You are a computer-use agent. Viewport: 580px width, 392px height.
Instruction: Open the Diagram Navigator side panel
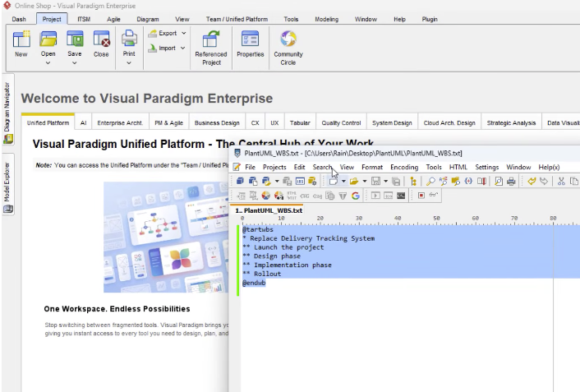(x=7, y=110)
